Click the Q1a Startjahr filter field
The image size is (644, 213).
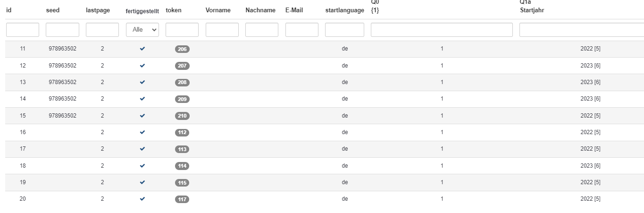[581, 30]
